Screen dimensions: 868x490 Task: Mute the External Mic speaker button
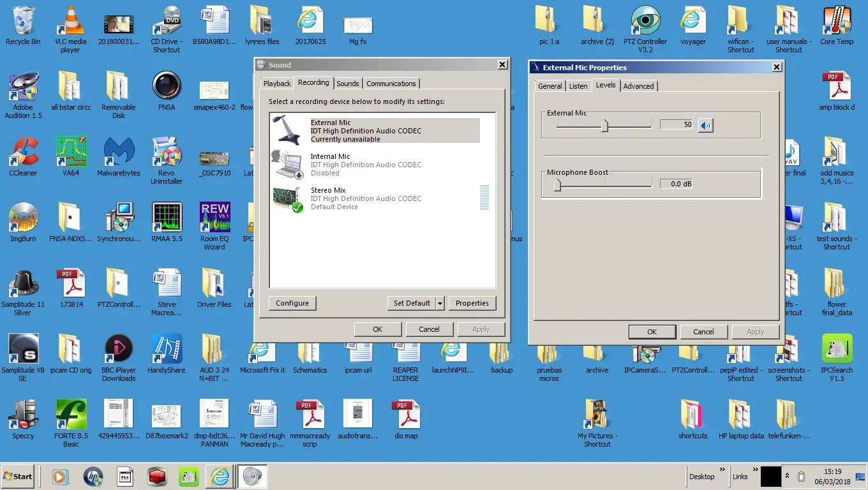pyautogui.click(x=705, y=125)
